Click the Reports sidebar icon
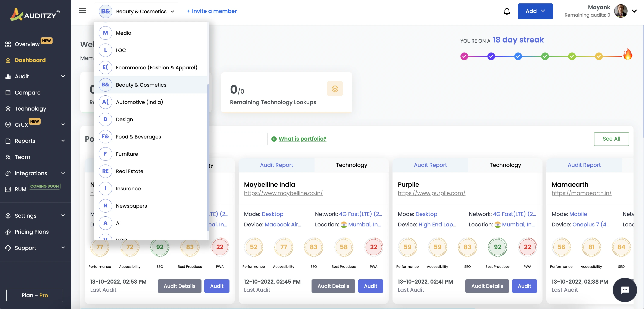 (8, 141)
